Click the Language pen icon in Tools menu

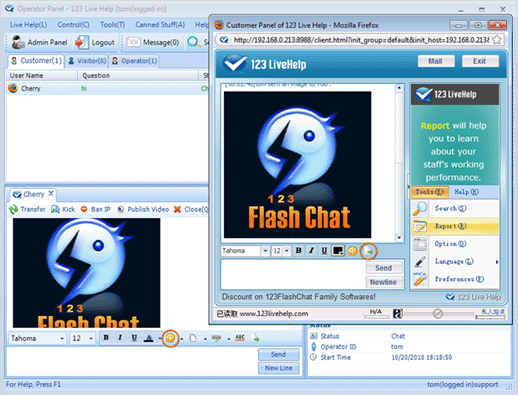pyautogui.click(x=420, y=261)
